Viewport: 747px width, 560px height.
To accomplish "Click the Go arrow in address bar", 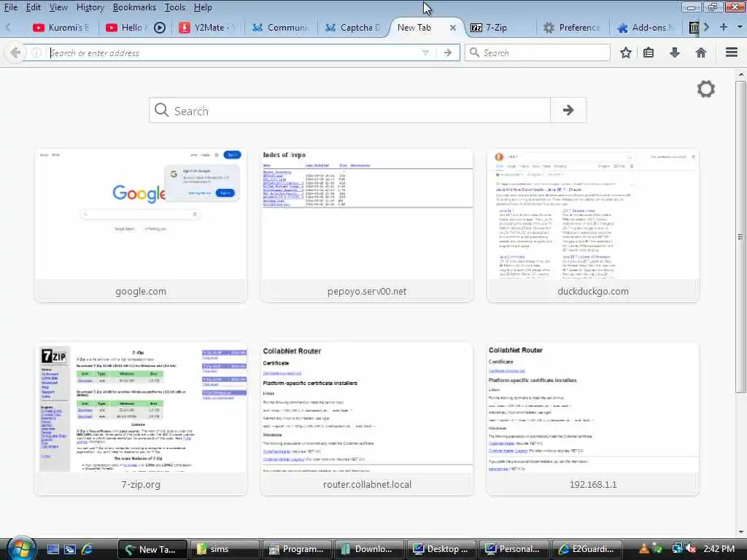I will coord(447,52).
